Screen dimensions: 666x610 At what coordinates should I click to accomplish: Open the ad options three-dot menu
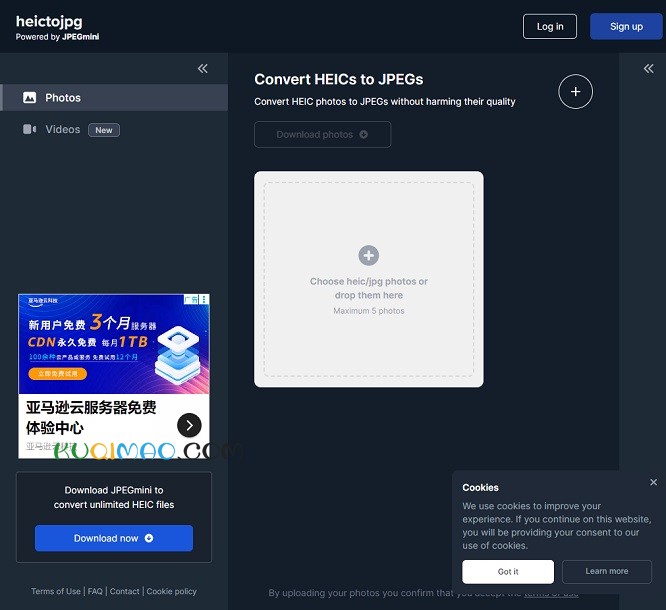(x=204, y=299)
